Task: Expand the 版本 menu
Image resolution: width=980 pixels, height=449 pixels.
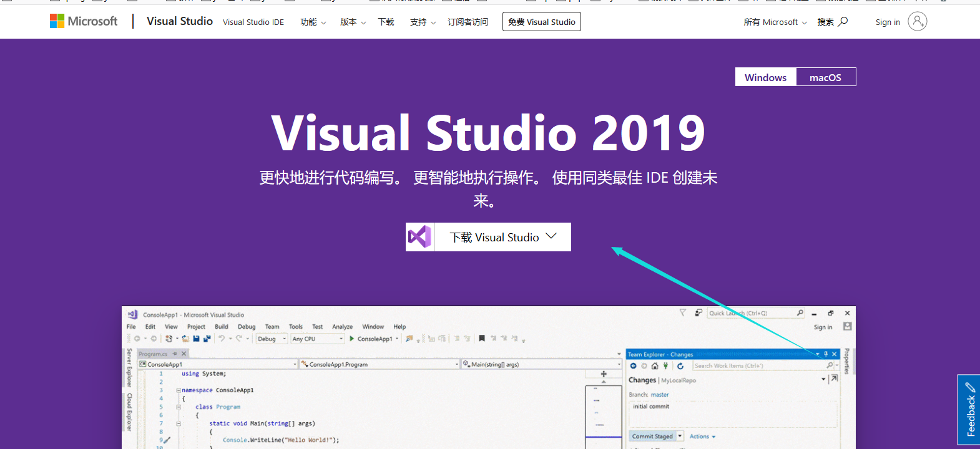Action: pos(353,22)
